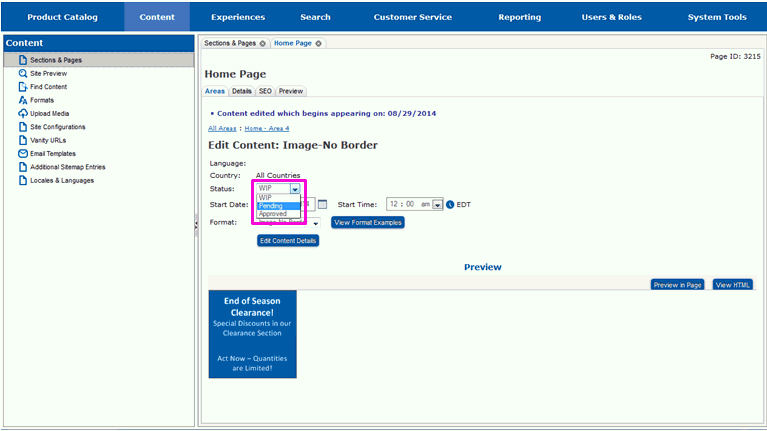Screen dimensions: 767x431
Task: Choose WIP in the status list
Action: [x=278, y=198]
